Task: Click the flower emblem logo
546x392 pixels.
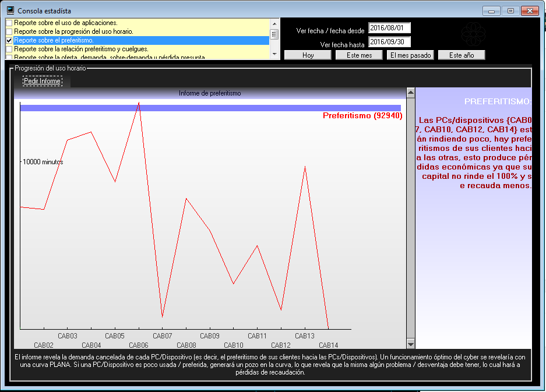Action: click(473, 35)
